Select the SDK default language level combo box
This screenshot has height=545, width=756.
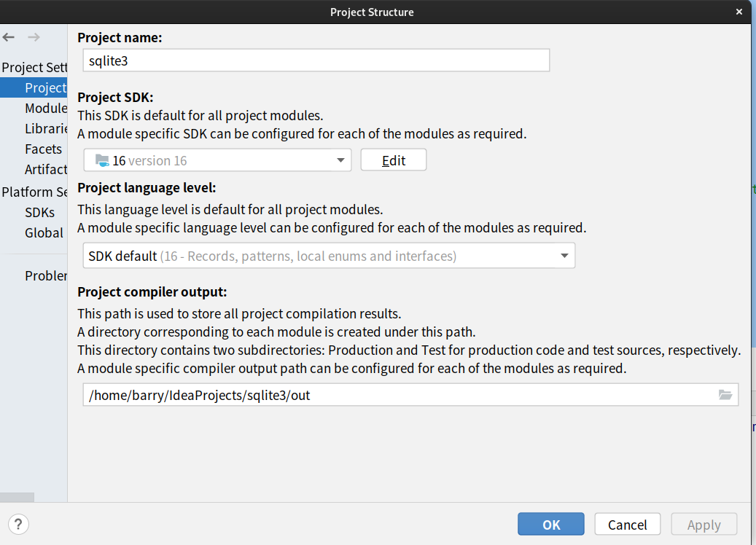tap(328, 255)
